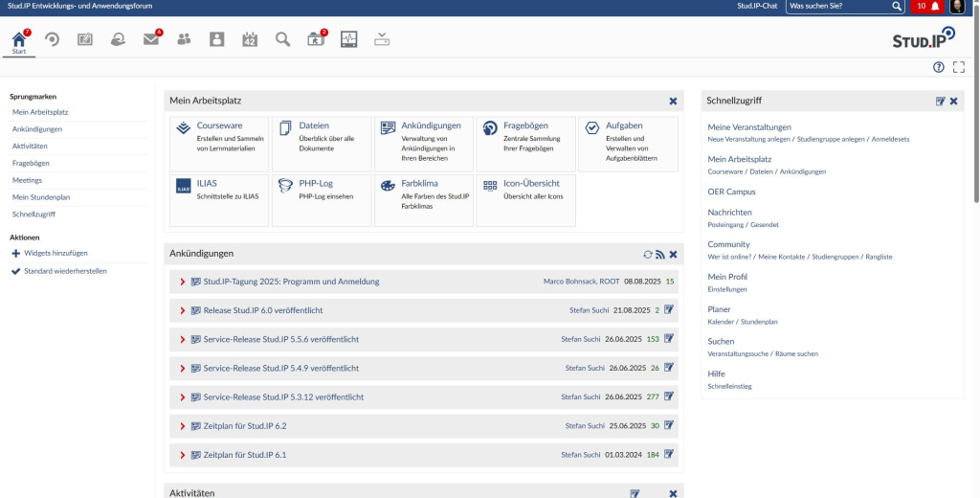Jump to Meetings in Sprungmarken
The height and width of the screenshot is (498, 980).
28,180
